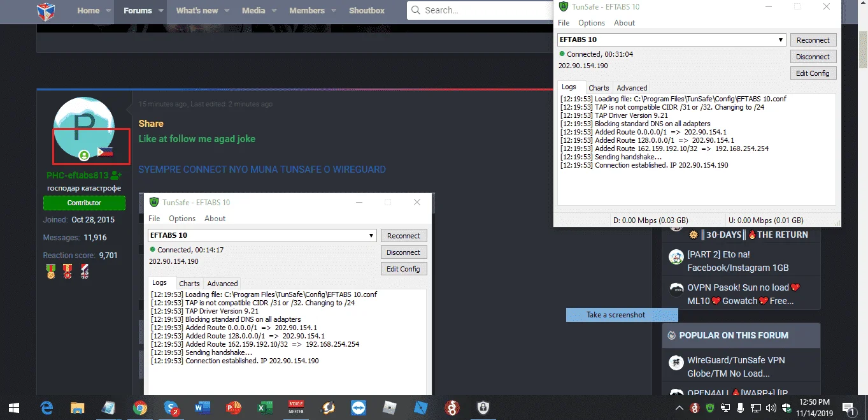Click the TunSafe shield icon in the title bar

click(x=563, y=6)
